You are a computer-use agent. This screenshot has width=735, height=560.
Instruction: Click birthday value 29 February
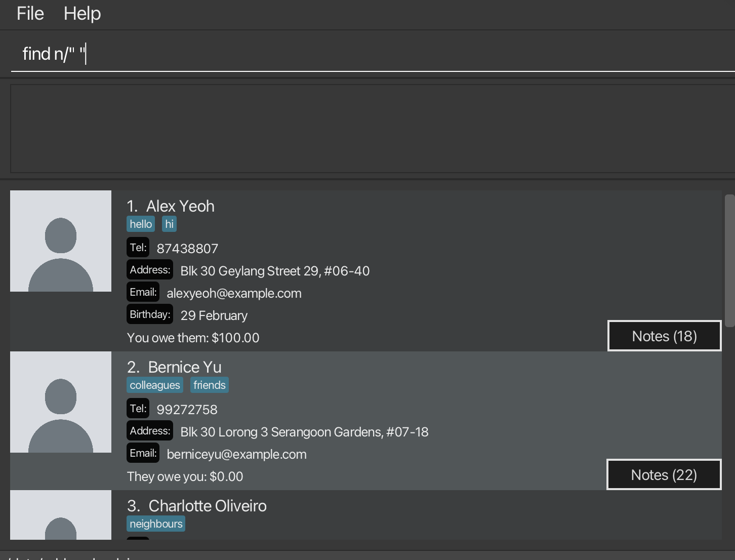coord(214,315)
